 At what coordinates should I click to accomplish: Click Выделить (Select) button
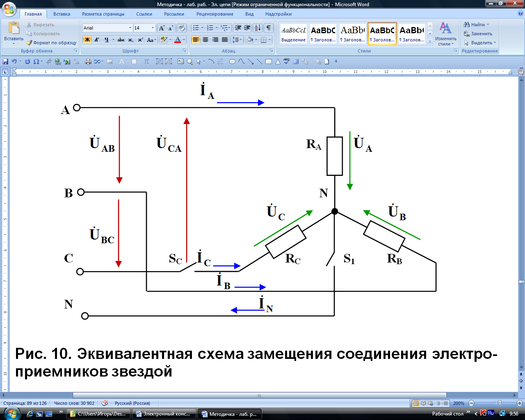pyautogui.click(x=480, y=43)
